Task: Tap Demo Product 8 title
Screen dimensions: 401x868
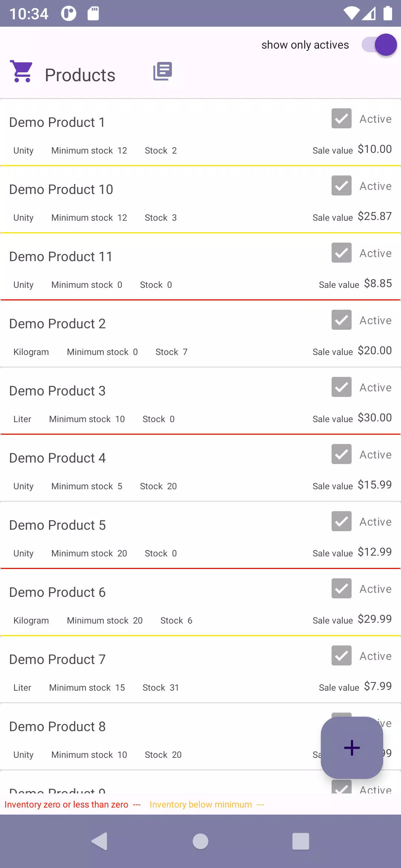Action: tap(58, 727)
